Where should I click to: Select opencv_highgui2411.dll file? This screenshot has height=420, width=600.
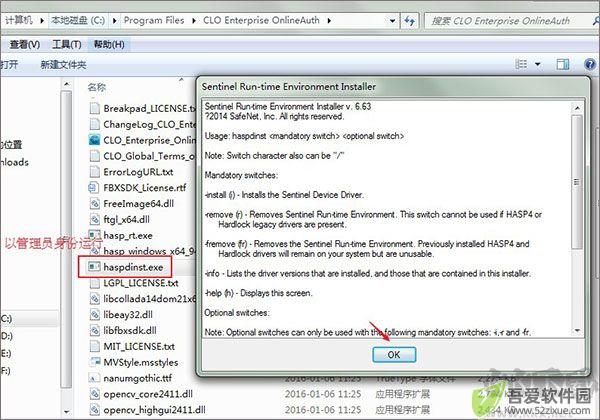(154, 410)
